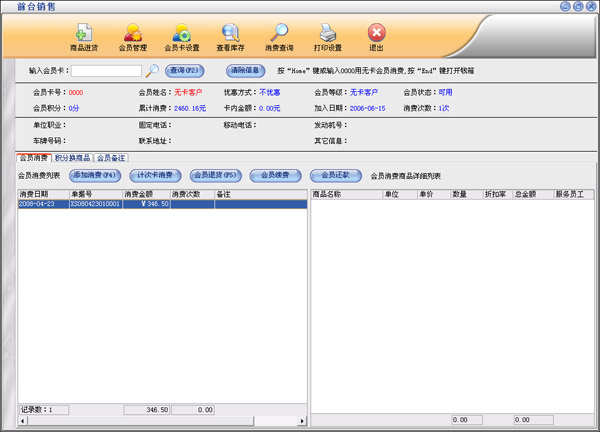This screenshot has height=432, width=600.
Task: Click the 查看库存 inventory icon
Action: [x=231, y=36]
